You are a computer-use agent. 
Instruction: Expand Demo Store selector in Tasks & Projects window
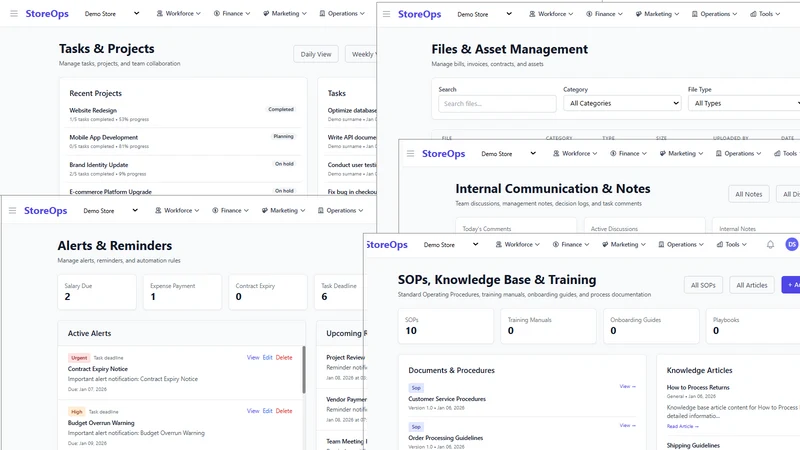click(x=112, y=14)
